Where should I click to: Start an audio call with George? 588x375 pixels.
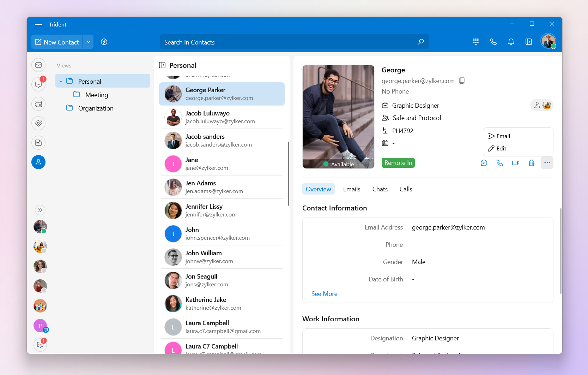coord(500,163)
